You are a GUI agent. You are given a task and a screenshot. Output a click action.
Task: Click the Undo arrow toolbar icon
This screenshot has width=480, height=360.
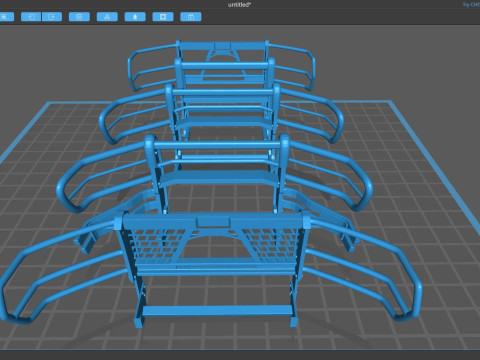click(31, 17)
